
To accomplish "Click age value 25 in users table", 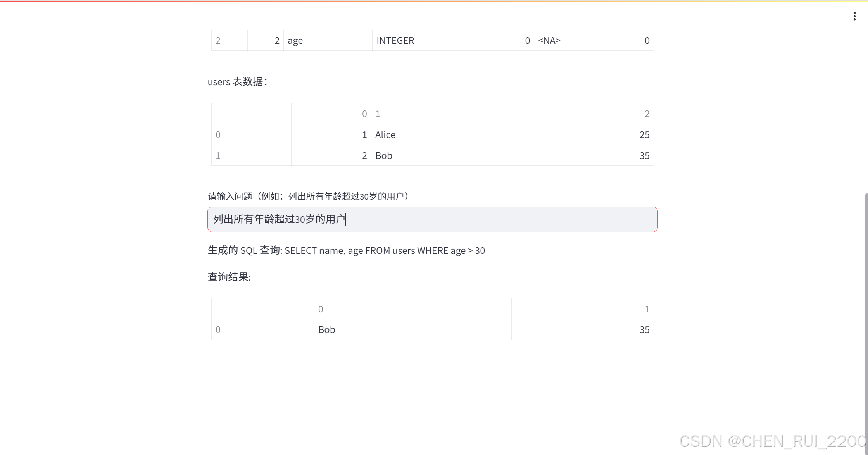I will [644, 134].
